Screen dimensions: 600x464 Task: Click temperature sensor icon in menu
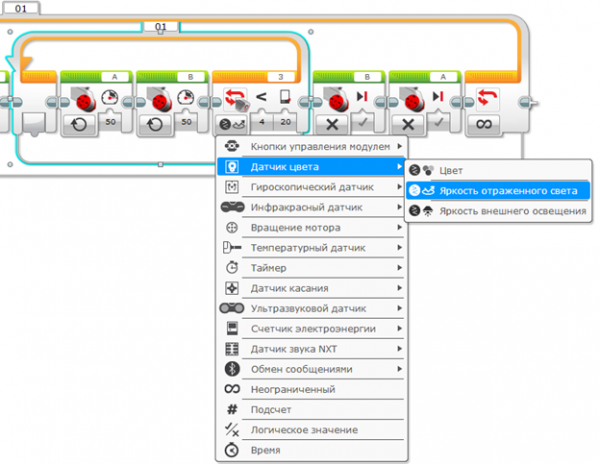232,248
